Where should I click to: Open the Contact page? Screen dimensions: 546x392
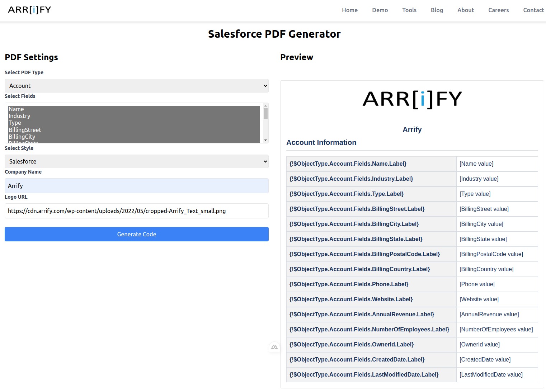[533, 10]
